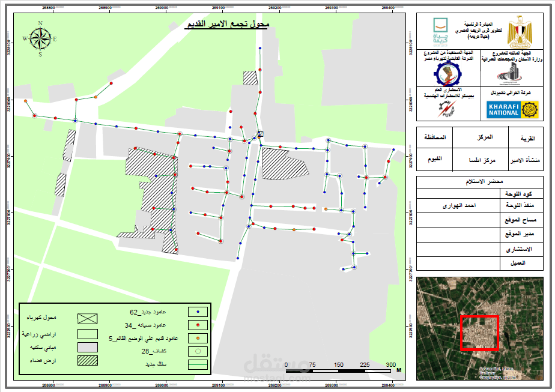Click the 300 label on the scale bar
This screenshot has width=555, height=392.
tap(391, 364)
